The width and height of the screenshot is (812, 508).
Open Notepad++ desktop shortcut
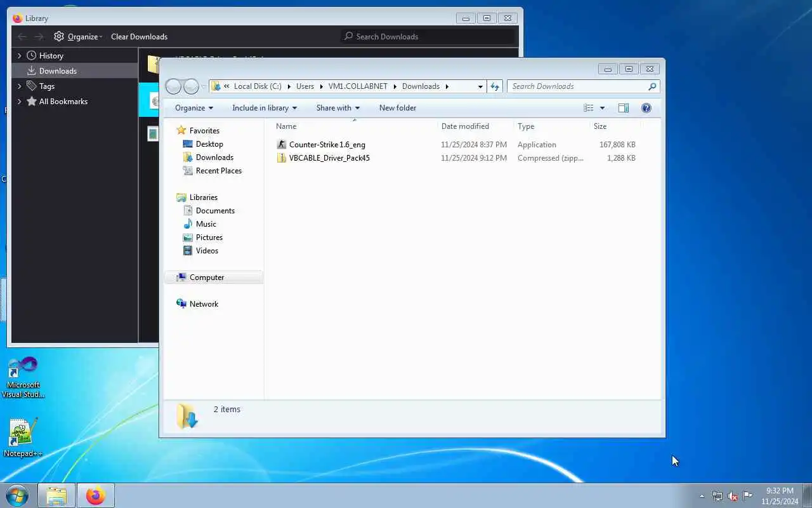[23, 438]
